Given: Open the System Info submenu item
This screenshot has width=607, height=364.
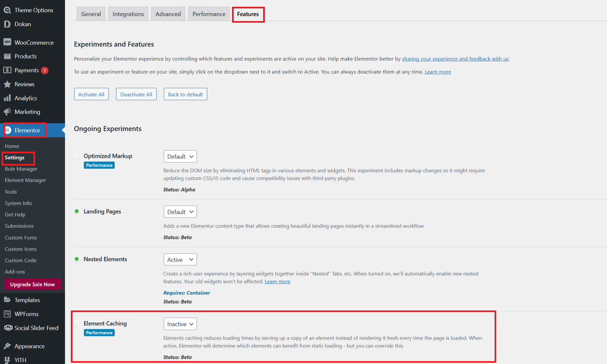Looking at the screenshot, I should coord(18,203).
